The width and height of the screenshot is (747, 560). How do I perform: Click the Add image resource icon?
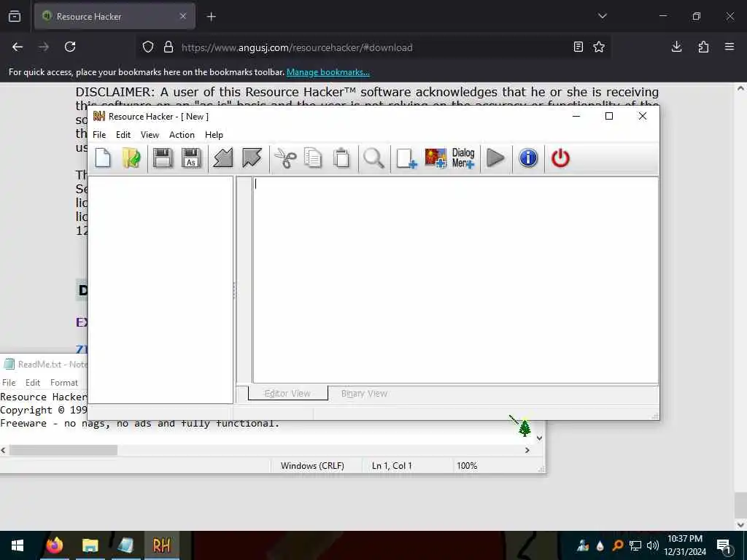click(x=436, y=158)
